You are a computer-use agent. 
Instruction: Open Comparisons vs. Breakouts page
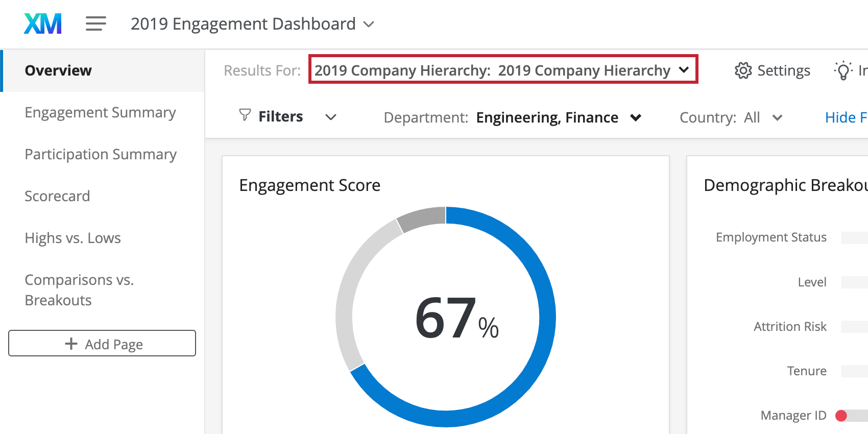(x=79, y=290)
